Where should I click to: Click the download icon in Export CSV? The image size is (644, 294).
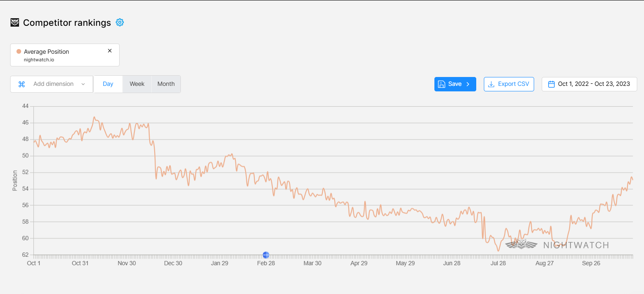(491, 84)
